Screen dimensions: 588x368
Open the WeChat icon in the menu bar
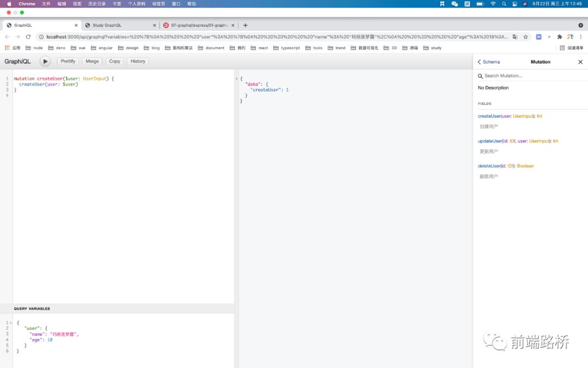point(455,4)
